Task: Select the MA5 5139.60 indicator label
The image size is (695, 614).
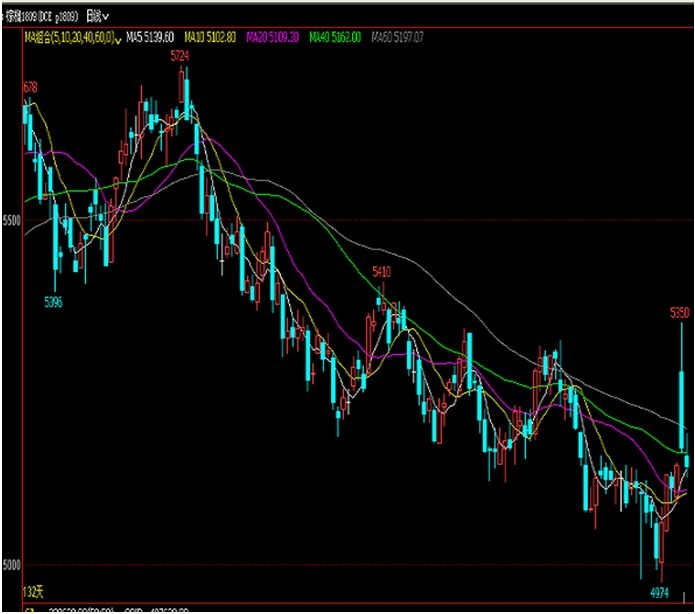Action: click(150, 37)
